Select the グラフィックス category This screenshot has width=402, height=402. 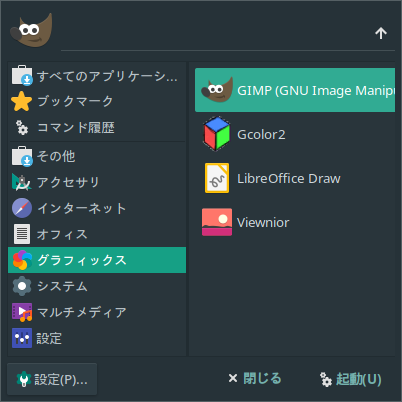coord(97,260)
